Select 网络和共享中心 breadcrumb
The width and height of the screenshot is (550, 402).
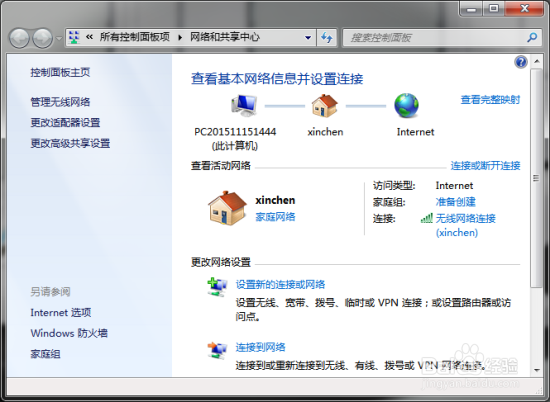point(225,37)
